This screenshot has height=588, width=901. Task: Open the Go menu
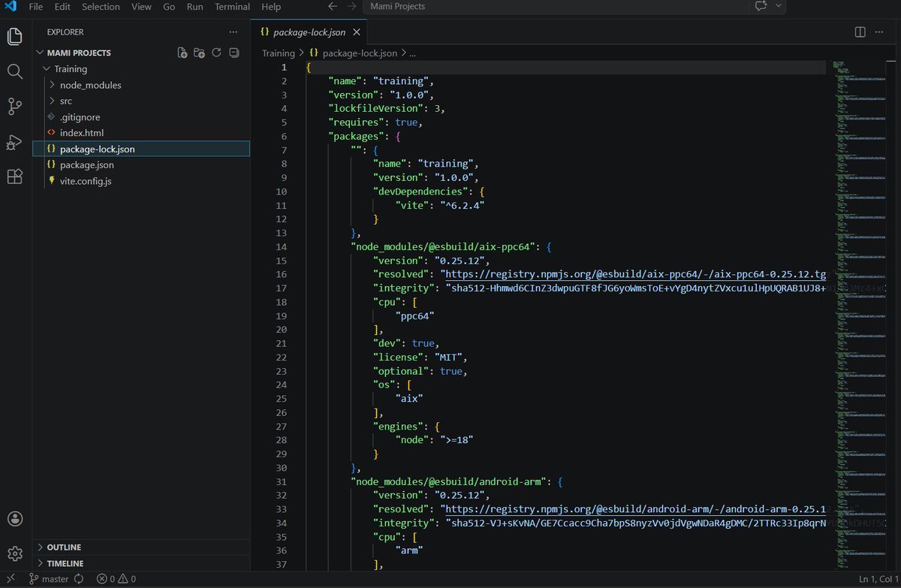pos(169,7)
